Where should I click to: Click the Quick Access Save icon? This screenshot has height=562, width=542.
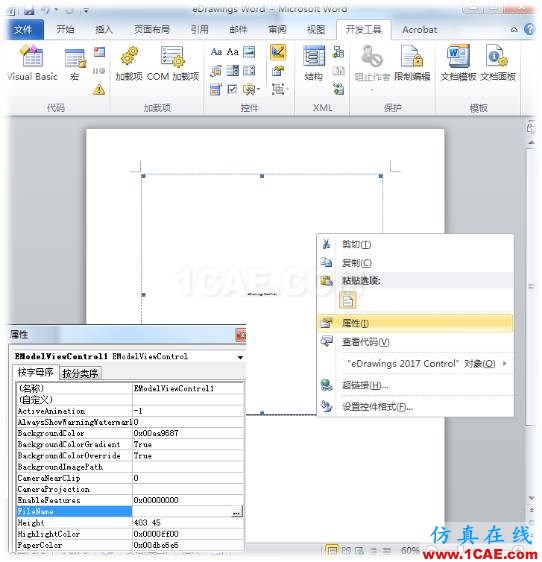coord(29,10)
